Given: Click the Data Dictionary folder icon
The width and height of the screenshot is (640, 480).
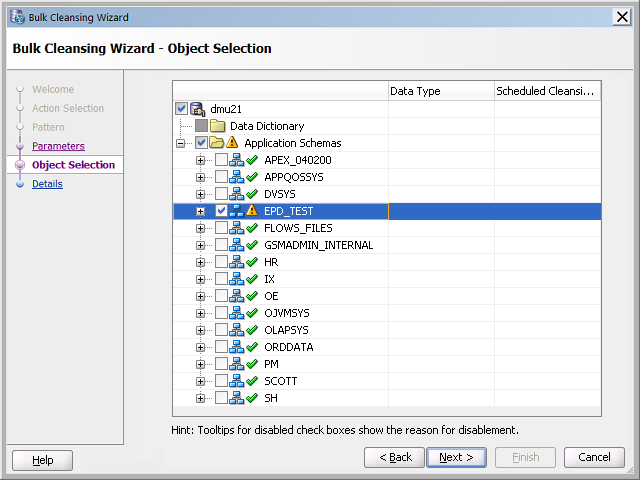Looking at the screenshot, I should (x=217, y=126).
